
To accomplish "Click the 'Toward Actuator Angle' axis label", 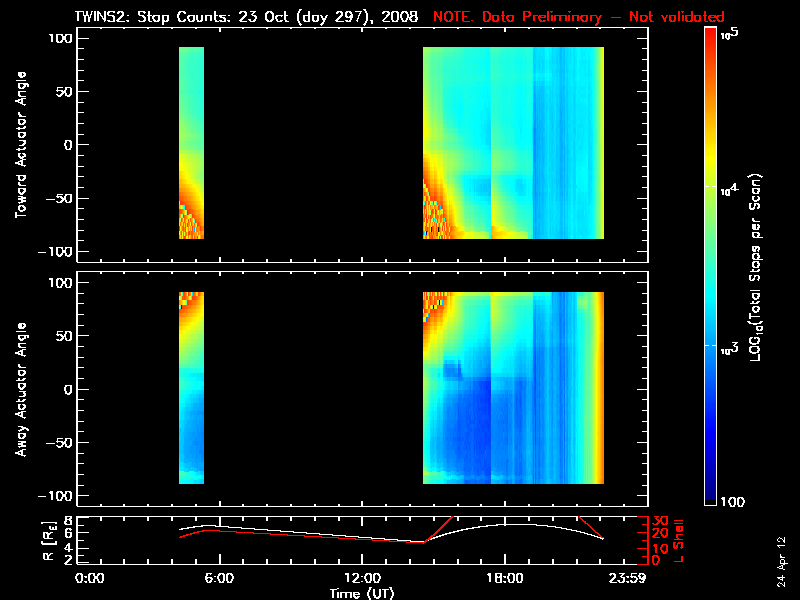I will 21,145.
